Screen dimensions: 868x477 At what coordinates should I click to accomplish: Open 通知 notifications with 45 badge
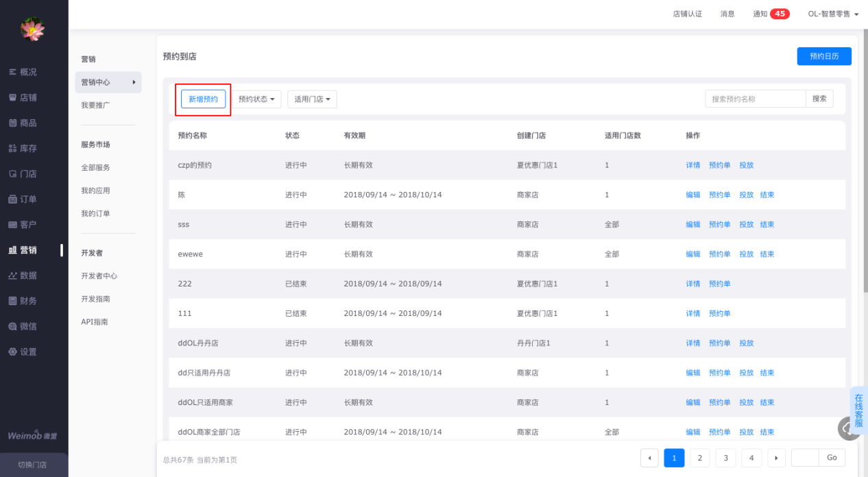[x=771, y=14]
